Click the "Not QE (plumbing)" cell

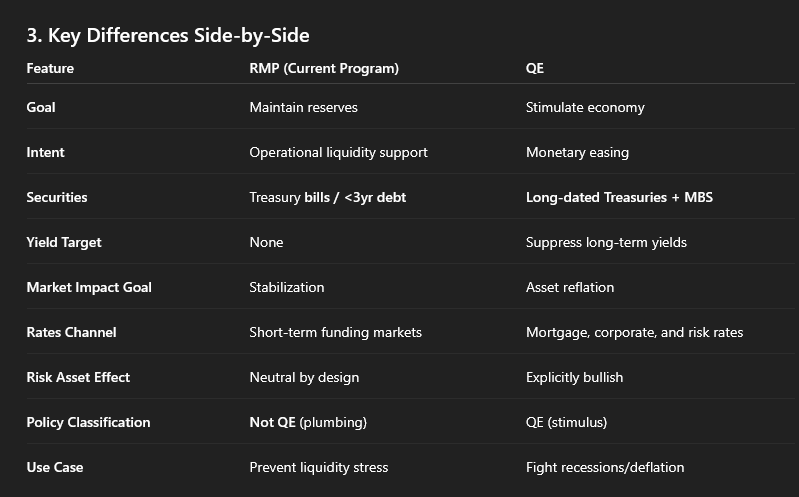308,422
